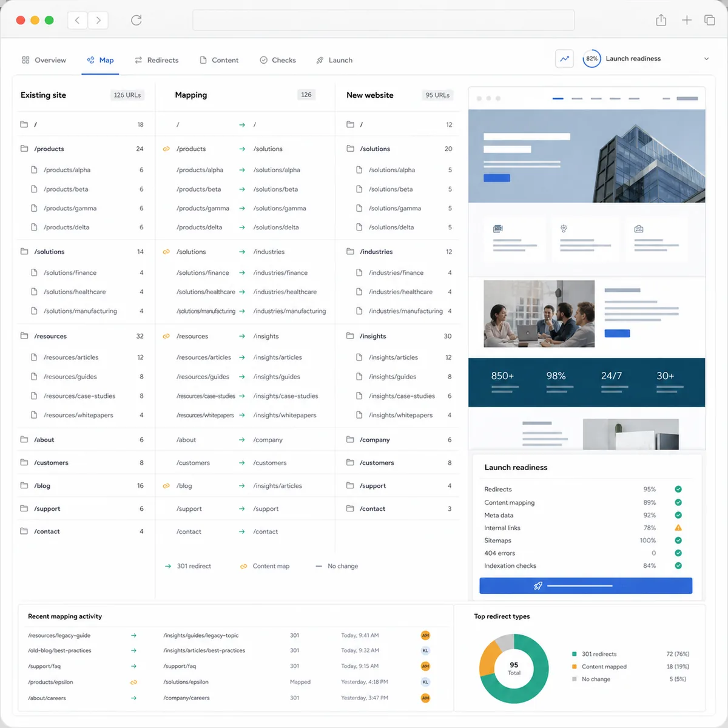This screenshot has width=728, height=728.
Task: Click the /about/careers activity row
Action: point(237,698)
